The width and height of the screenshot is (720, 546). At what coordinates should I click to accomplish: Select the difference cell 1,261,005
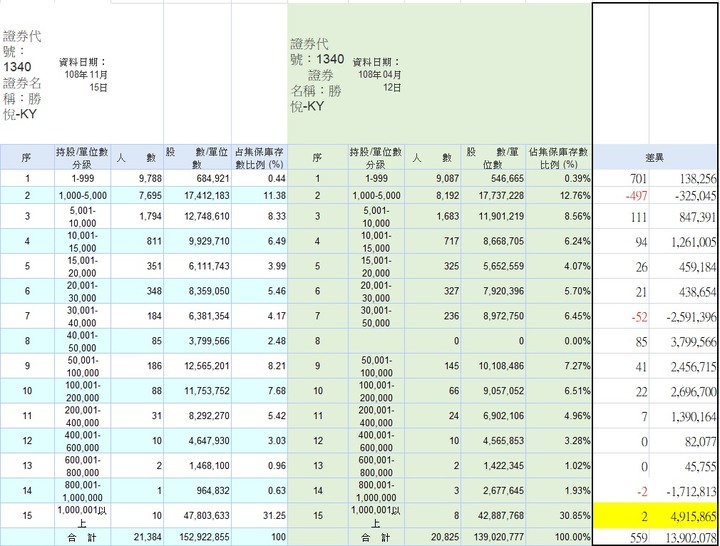[x=683, y=242]
